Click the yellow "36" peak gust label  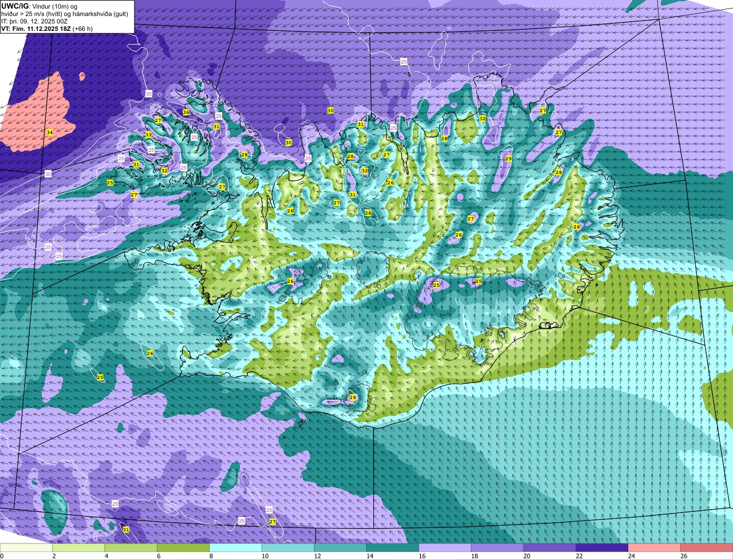186,112
